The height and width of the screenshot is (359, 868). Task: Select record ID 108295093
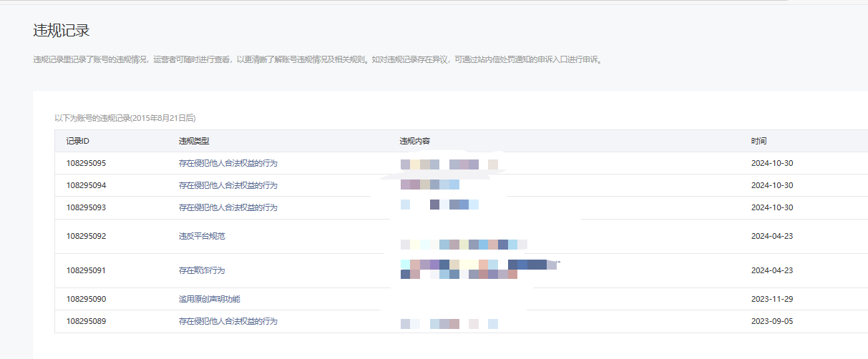[x=86, y=207]
